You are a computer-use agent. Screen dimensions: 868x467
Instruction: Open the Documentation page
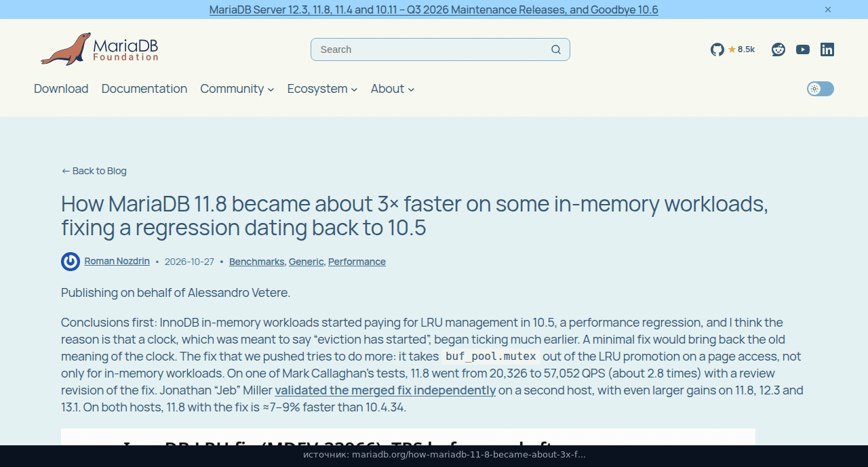(x=144, y=89)
